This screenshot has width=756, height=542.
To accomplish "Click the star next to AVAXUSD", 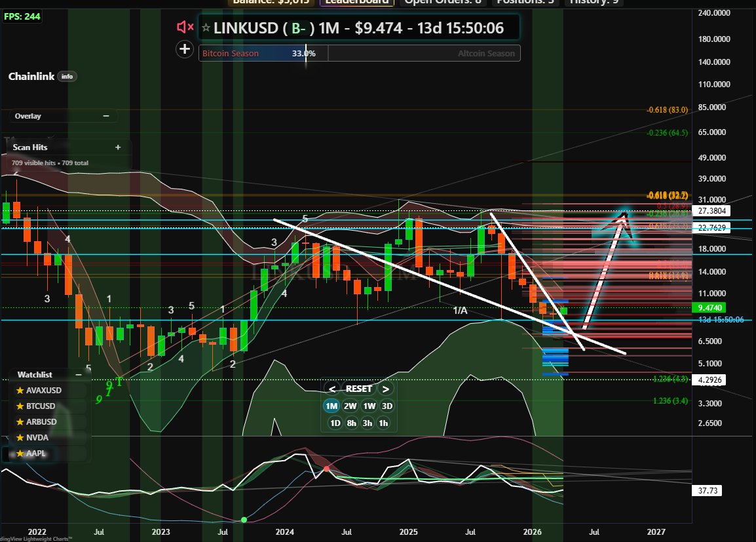I will pyautogui.click(x=20, y=391).
